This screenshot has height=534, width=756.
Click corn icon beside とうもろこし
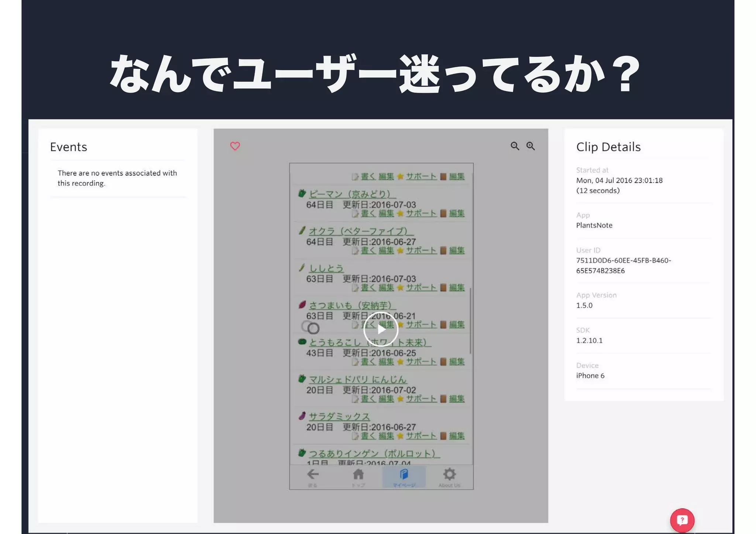302,342
